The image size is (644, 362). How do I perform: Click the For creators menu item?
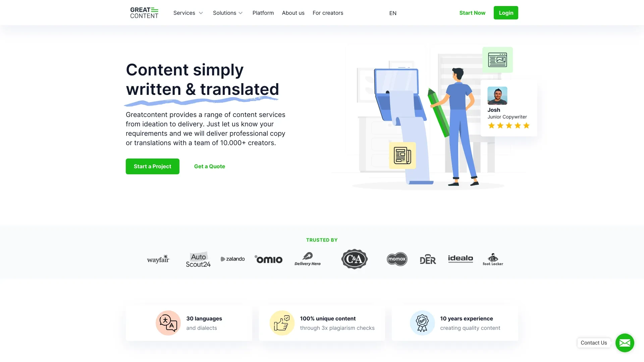click(x=328, y=12)
